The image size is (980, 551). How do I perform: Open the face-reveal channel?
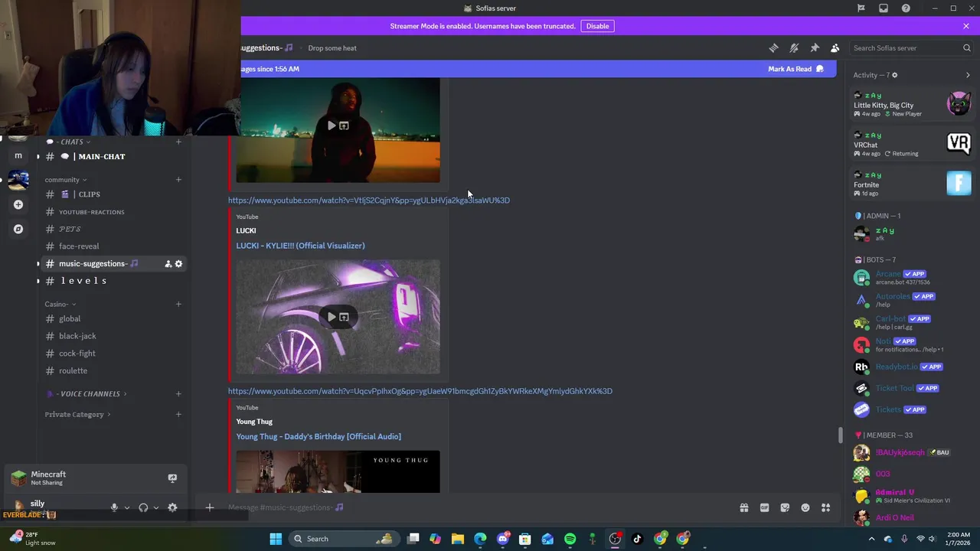coord(113,246)
